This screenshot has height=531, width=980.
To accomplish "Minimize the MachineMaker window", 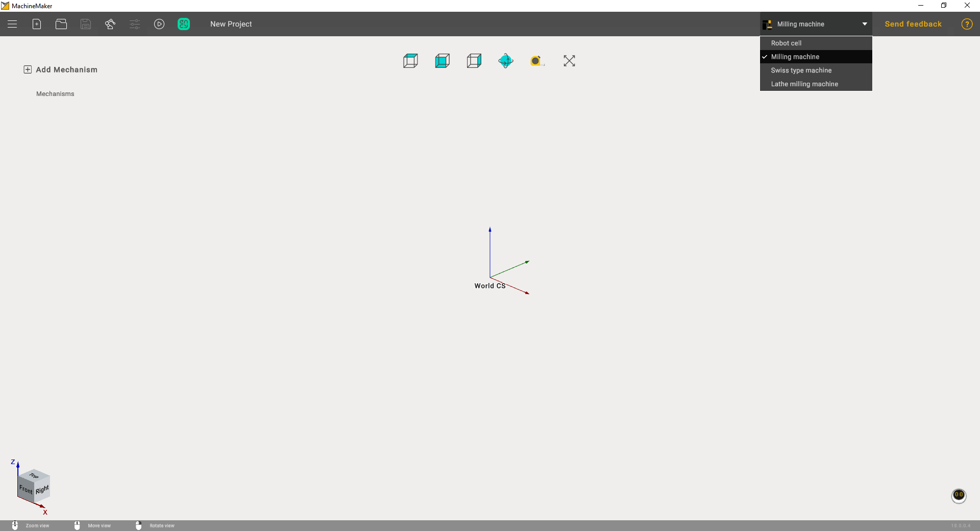I will (921, 6).
